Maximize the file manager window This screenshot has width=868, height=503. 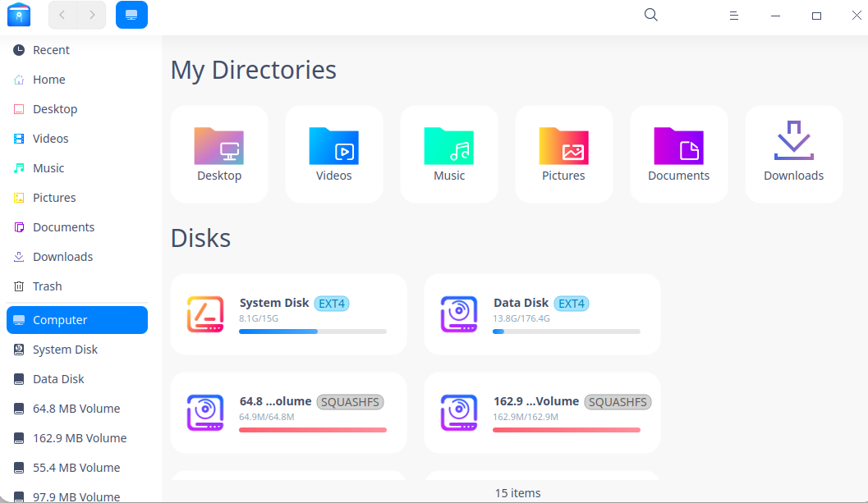pos(816,16)
